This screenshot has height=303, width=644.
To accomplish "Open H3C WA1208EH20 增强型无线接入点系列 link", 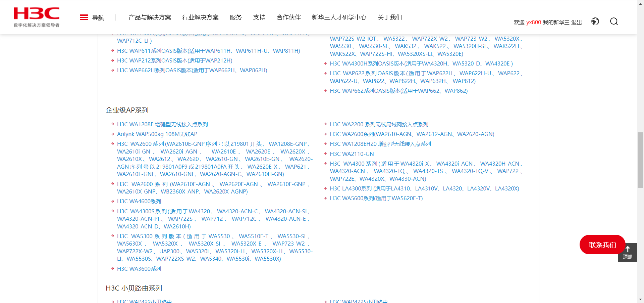I will [x=381, y=144].
